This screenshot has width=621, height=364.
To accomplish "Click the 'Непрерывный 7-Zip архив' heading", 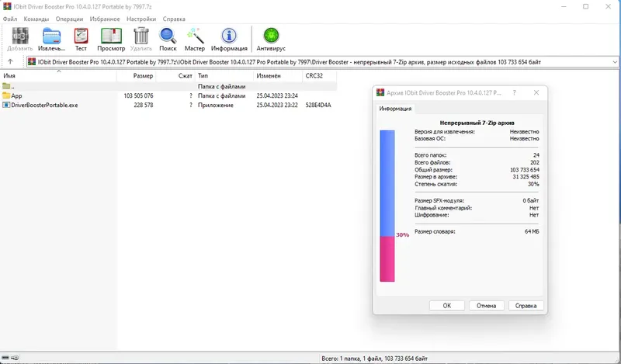I will click(x=477, y=123).
